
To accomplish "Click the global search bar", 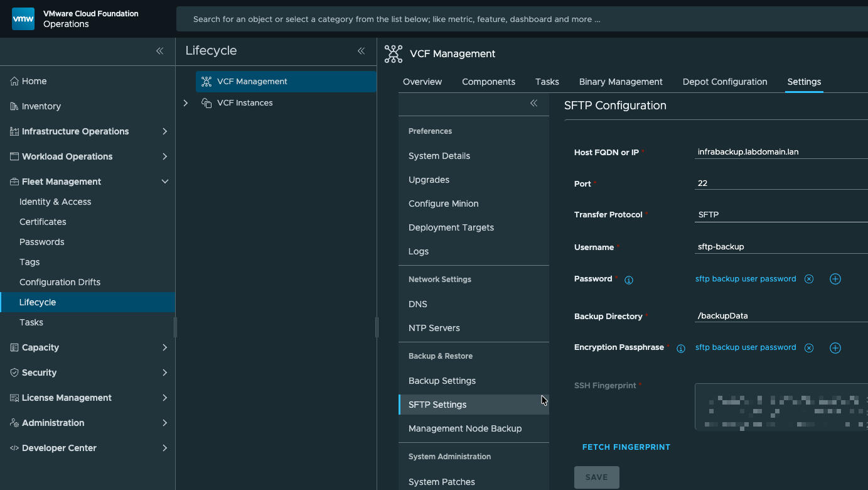I will (x=521, y=19).
